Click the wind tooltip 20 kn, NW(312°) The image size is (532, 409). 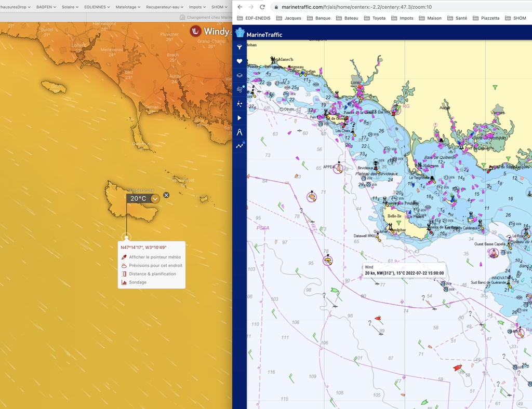pos(404,270)
